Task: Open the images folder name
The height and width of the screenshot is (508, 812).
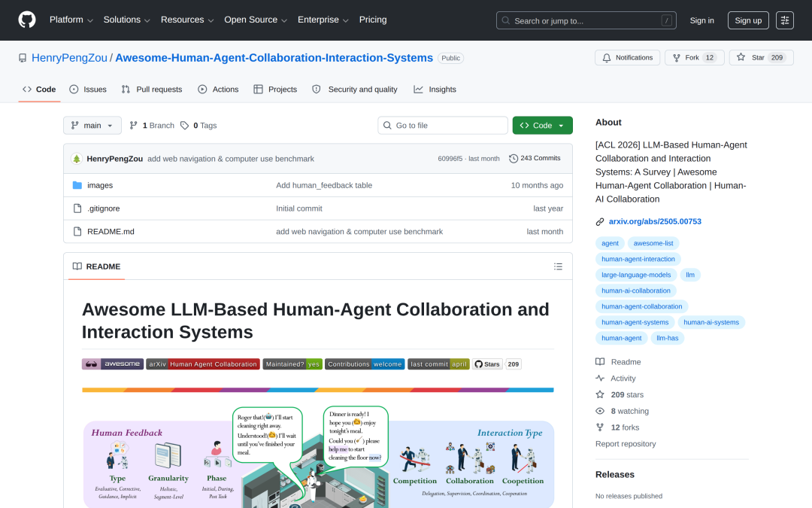Action: point(100,185)
